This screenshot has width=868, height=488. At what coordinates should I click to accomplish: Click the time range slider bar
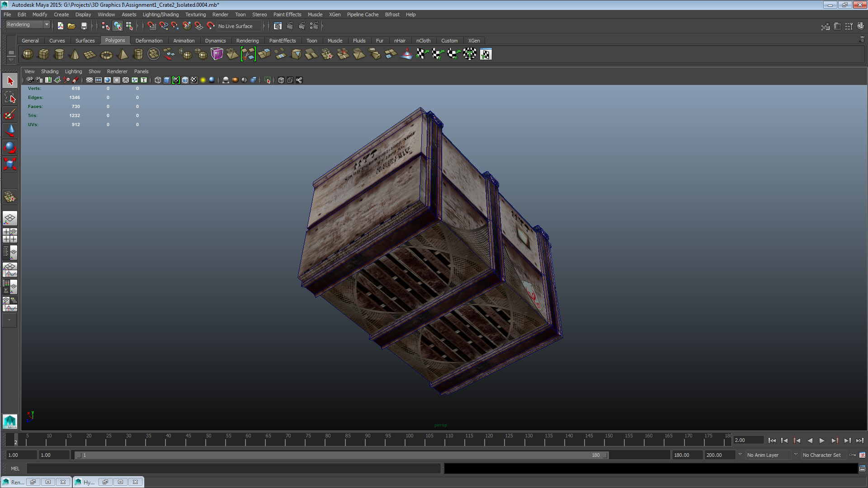tap(341, 455)
